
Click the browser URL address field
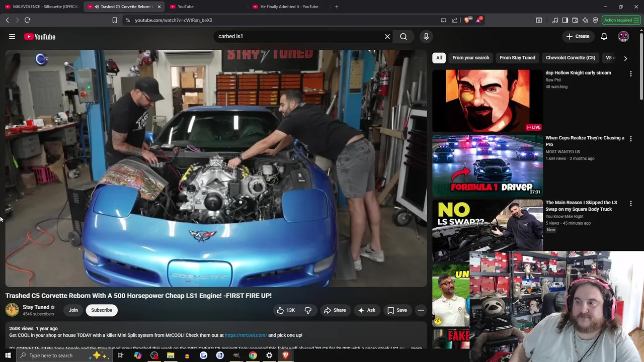[x=282, y=20]
